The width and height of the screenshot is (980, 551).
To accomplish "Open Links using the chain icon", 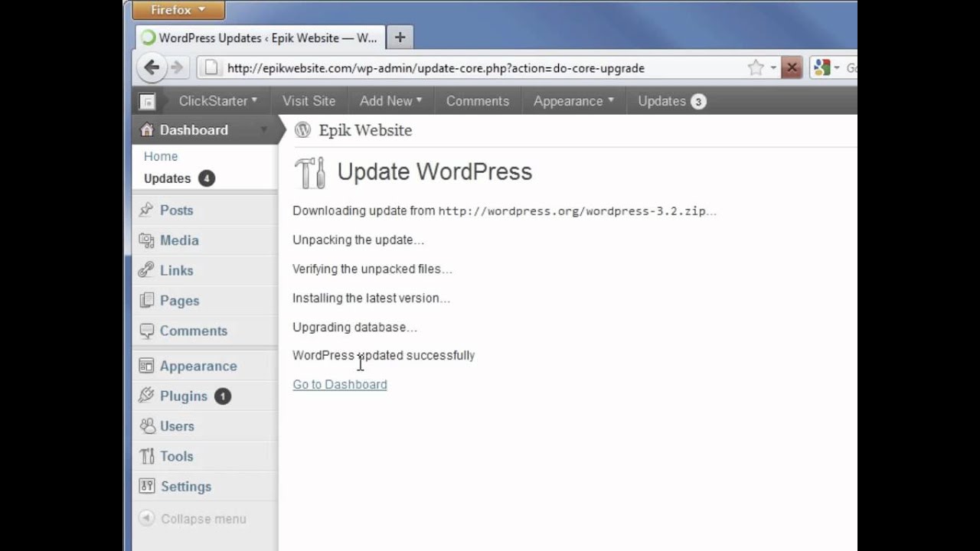I will click(146, 270).
